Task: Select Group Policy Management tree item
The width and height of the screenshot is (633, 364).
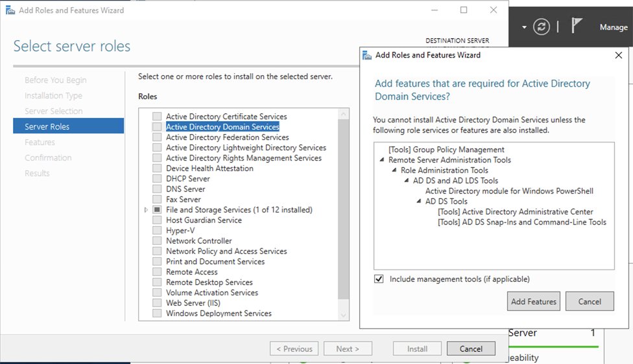Action: coord(446,150)
